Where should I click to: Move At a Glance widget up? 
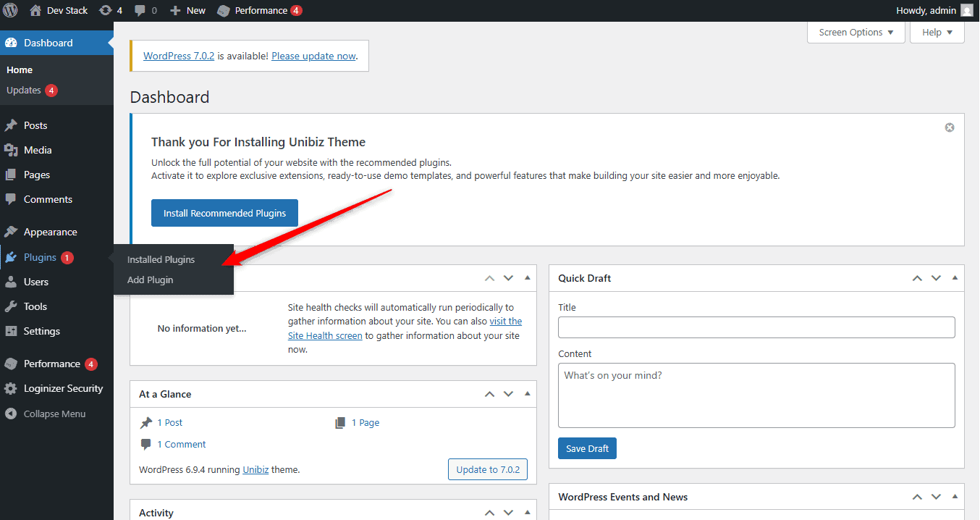click(x=490, y=394)
